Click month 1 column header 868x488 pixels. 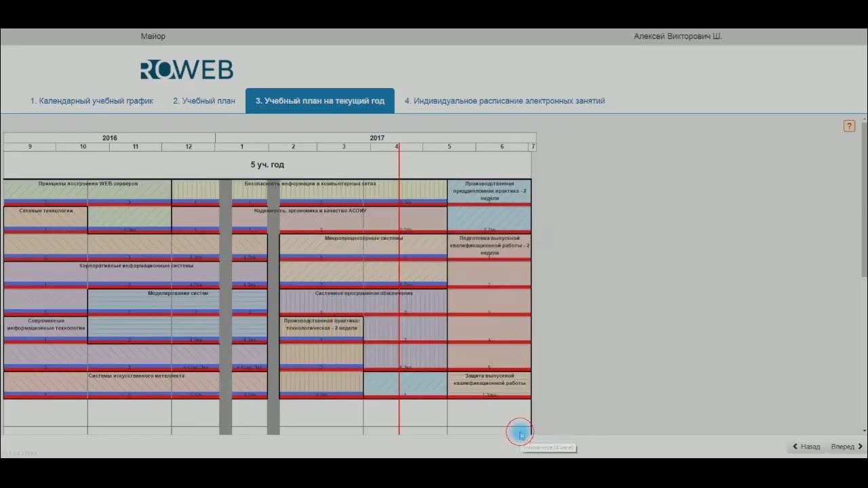242,147
